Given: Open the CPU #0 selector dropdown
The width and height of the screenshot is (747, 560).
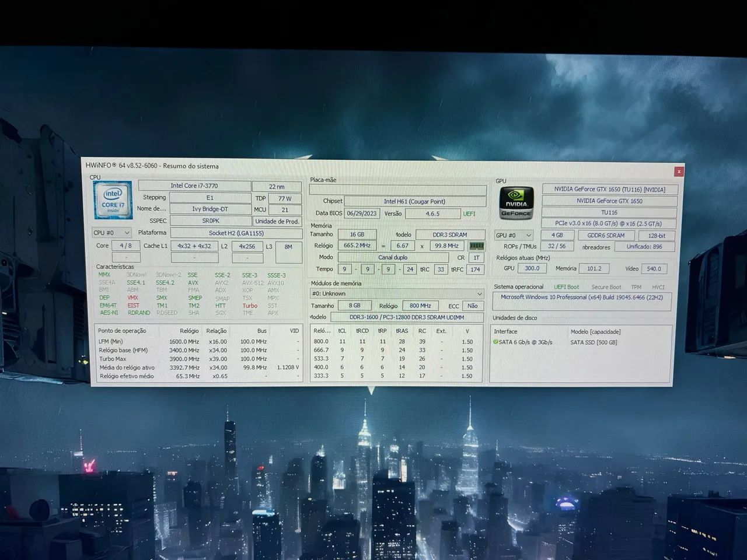Looking at the screenshot, I should pos(111,233).
